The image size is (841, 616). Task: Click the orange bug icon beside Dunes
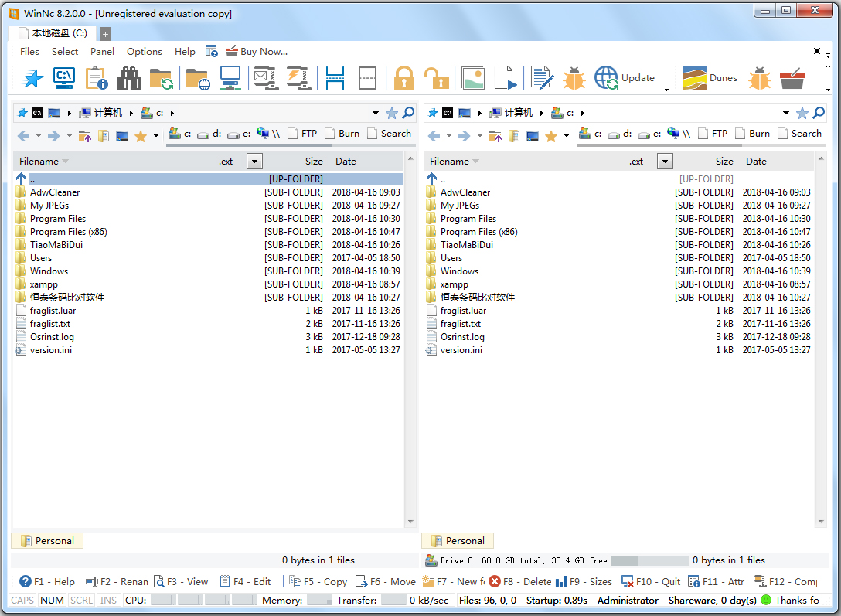(760, 78)
